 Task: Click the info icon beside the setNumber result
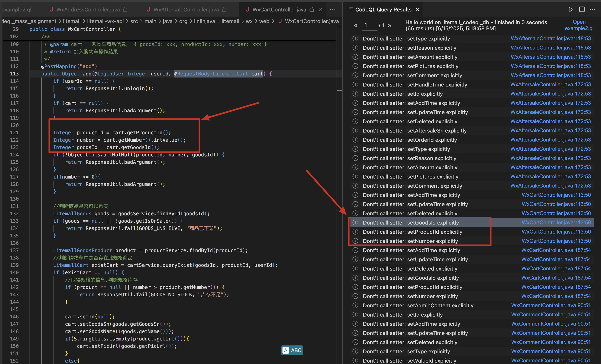click(x=355, y=241)
